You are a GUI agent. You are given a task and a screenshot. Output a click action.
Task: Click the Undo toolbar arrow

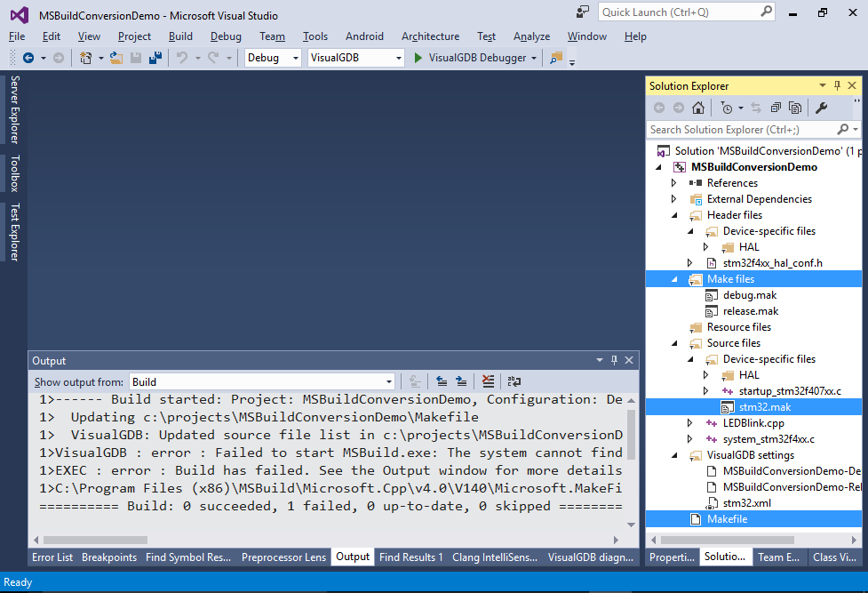coord(182,58)
